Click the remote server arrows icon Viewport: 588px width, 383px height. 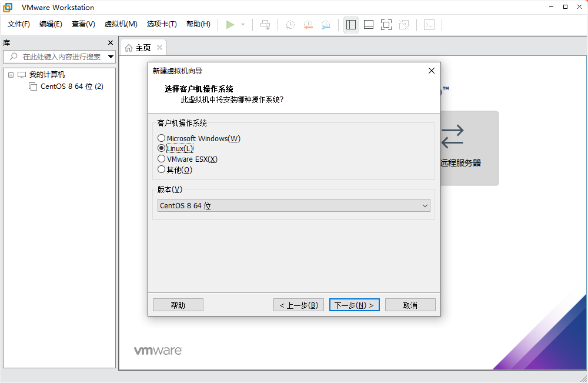[452, 136]
